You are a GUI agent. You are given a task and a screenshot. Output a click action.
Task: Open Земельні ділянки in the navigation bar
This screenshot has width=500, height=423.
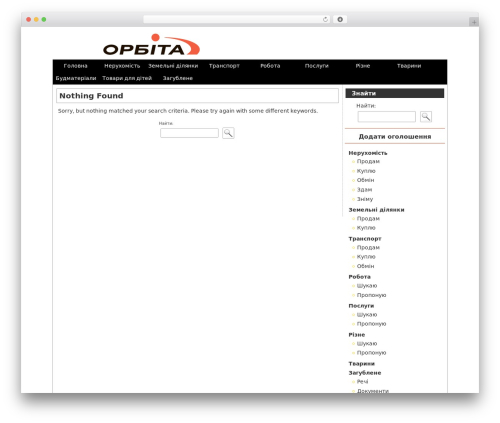pos(173,66)
